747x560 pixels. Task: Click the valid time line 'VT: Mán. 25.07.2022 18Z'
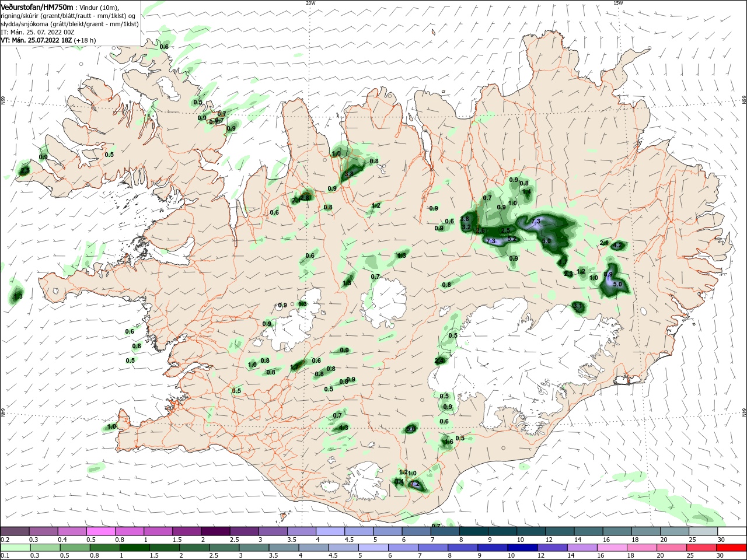click(36, 40)
